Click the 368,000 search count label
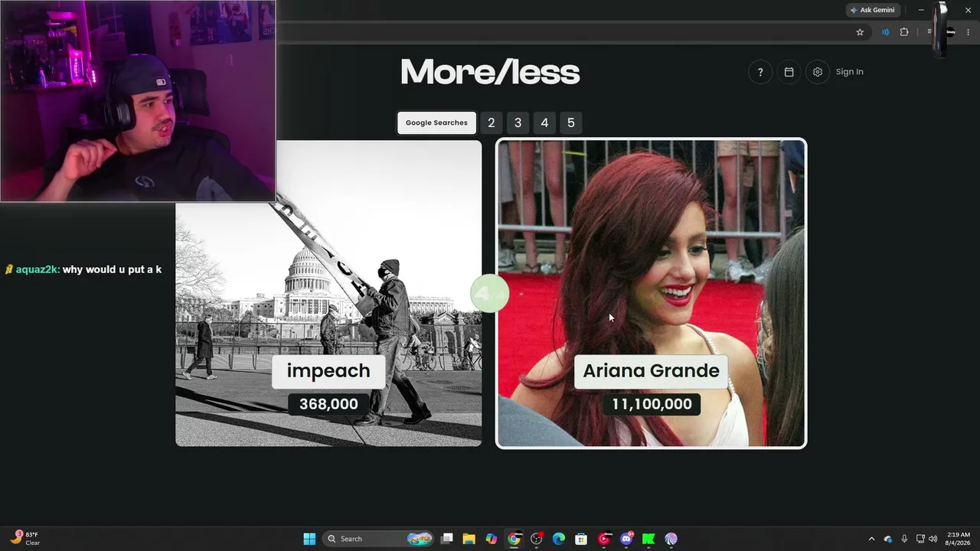The image size is (980, 551). [x=328, y=404]
